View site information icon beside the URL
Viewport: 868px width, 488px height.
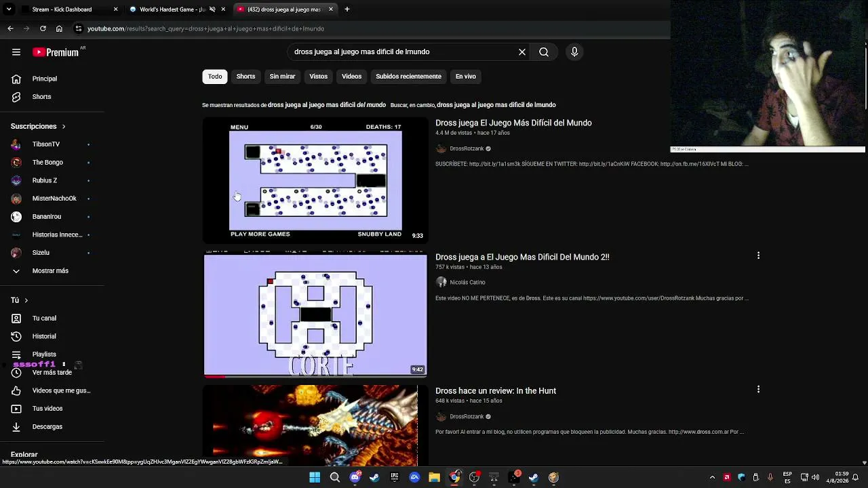pos(79,28)
